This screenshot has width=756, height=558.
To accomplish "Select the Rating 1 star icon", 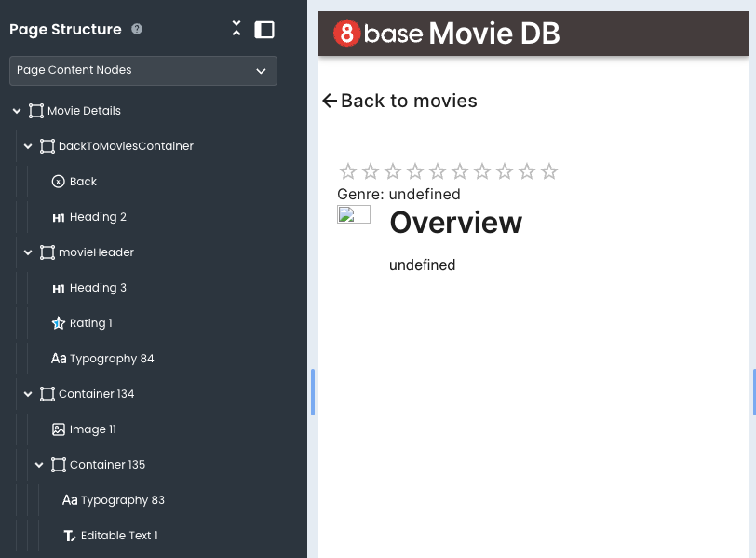I will click(59, 323).
